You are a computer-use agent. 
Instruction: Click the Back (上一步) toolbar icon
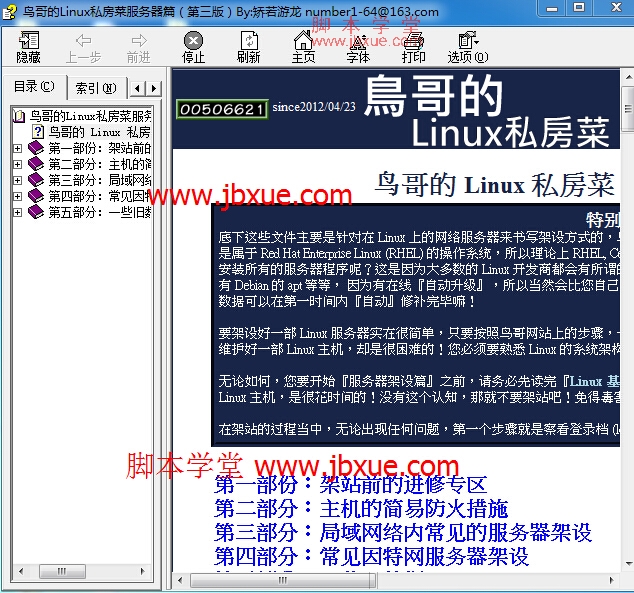83,49
